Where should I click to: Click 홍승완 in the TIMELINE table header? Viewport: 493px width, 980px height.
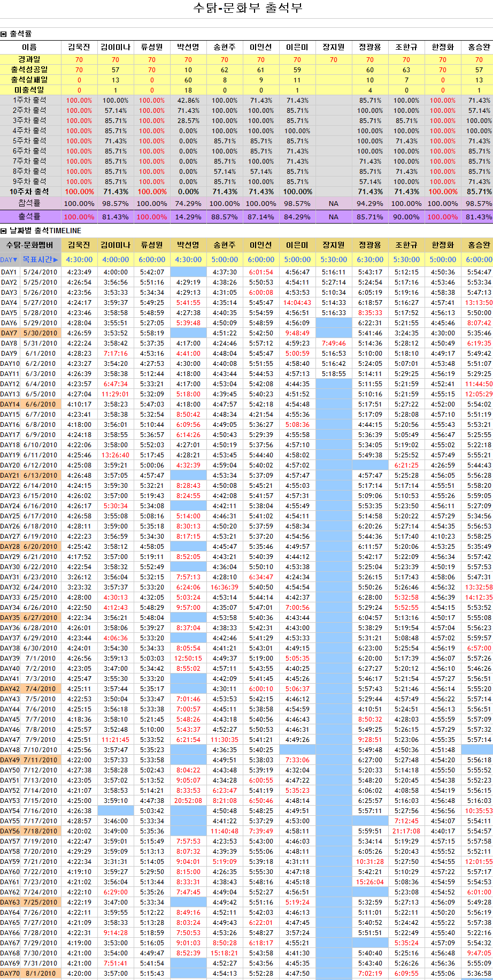click(479, 245)
